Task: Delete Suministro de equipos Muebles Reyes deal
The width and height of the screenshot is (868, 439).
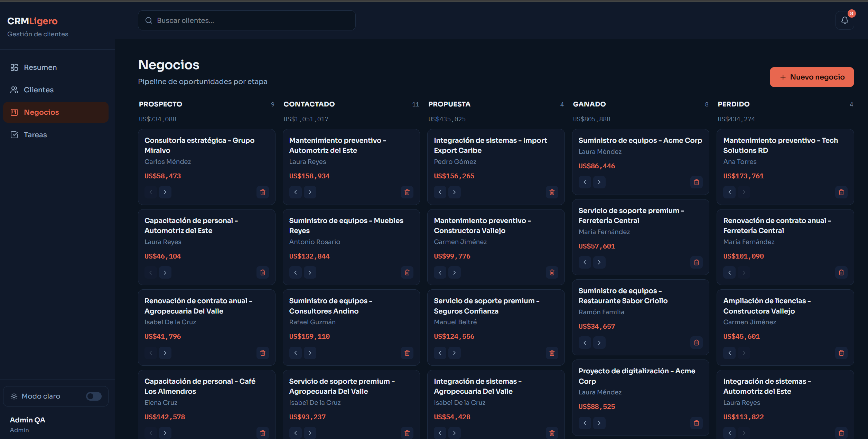Action: 407,272
